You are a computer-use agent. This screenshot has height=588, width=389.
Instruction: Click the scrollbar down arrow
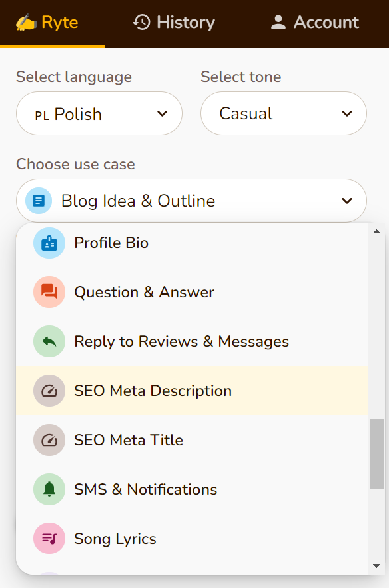(x=376, y=566)
